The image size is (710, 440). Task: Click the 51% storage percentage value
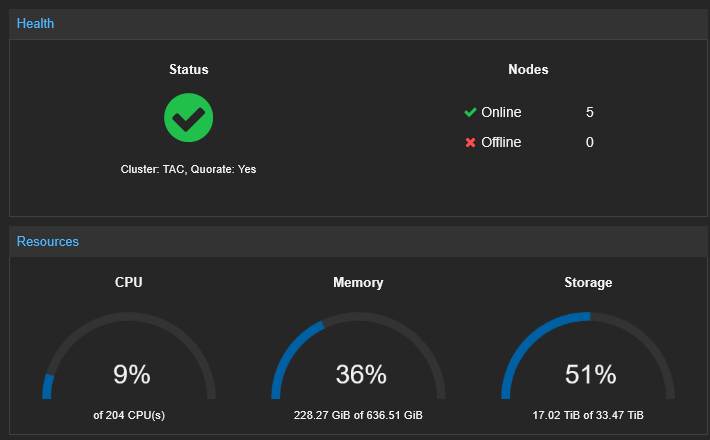click(591, 375)
